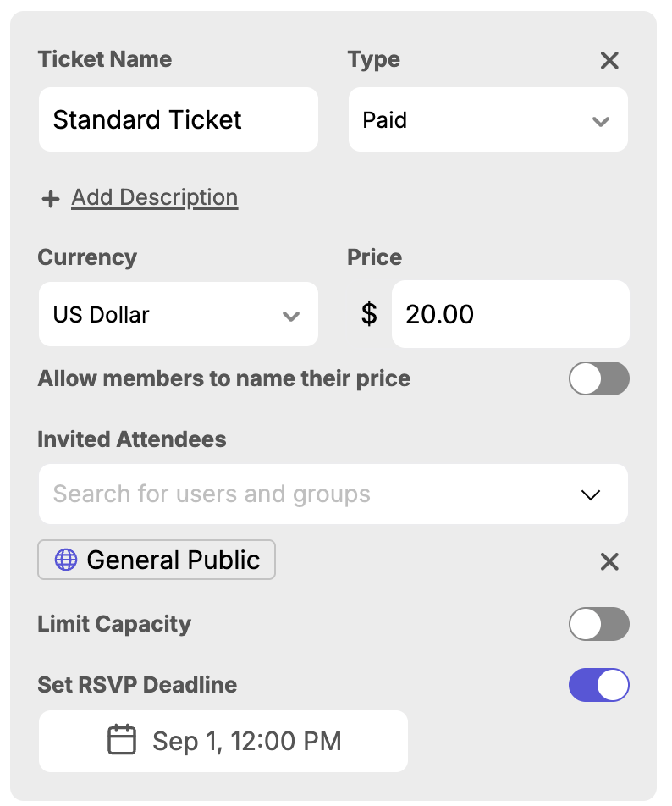
Task: Click the plus icon beside Add Description
Action: click(51, 199)
